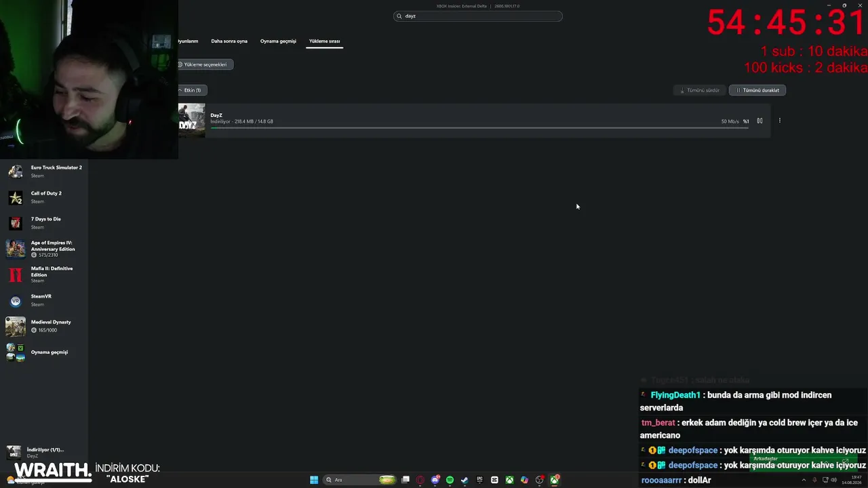
Task: Open the CapCut icon on the taskbar
Action: point(494,480)
